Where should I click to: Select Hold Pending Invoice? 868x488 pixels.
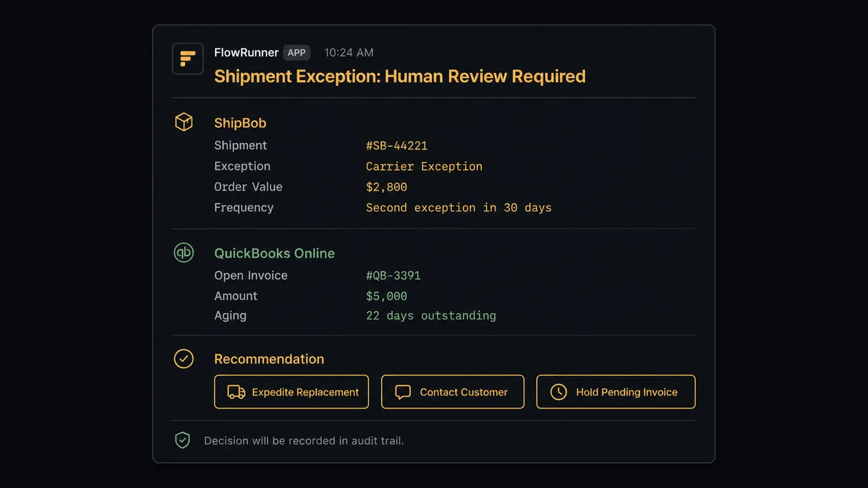point(616,392)
